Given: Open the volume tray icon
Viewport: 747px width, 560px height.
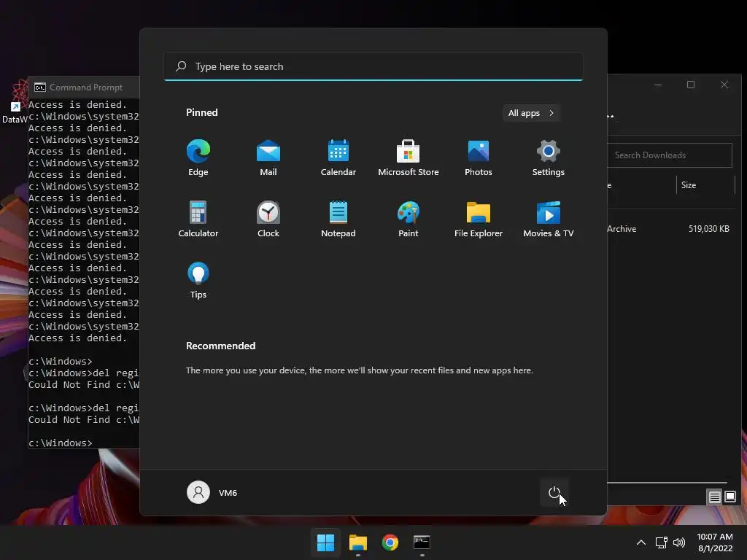Looking at the screenshot, I should [x=679, y=542].
